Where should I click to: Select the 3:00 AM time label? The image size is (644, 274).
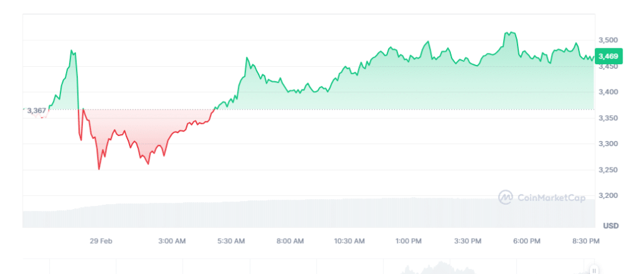pyautogui.click(x=172, y=241)
